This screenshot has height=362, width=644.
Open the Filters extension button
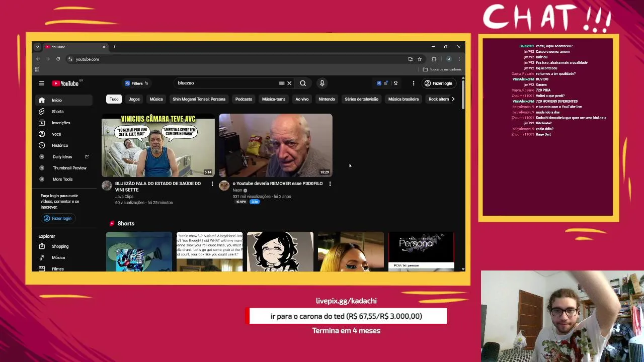(136, 83)
